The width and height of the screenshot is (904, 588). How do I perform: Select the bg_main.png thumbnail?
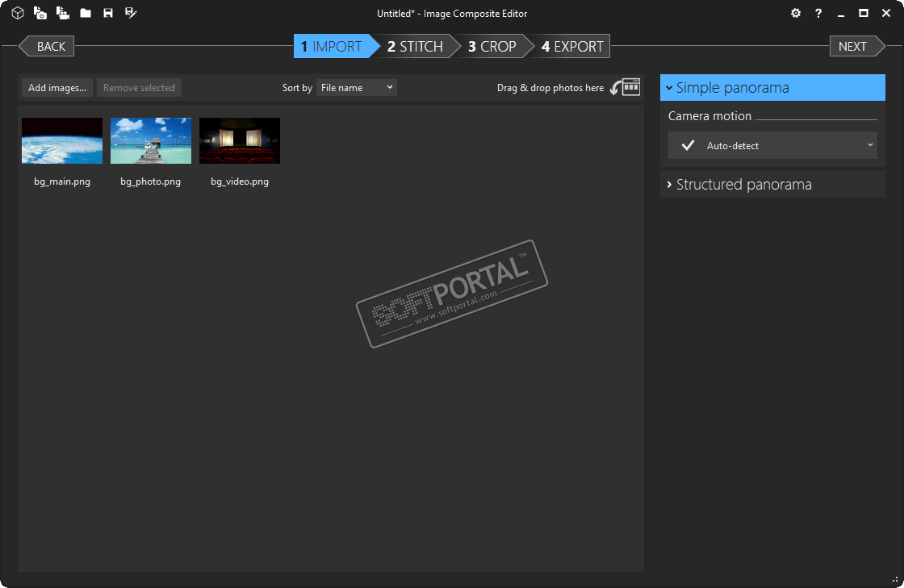(62, 140)
